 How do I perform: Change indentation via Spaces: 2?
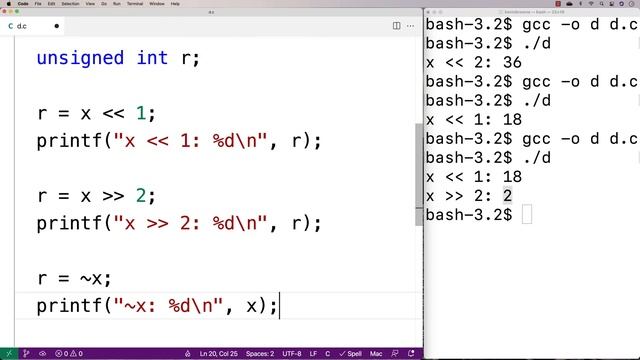tap(260, 353)
